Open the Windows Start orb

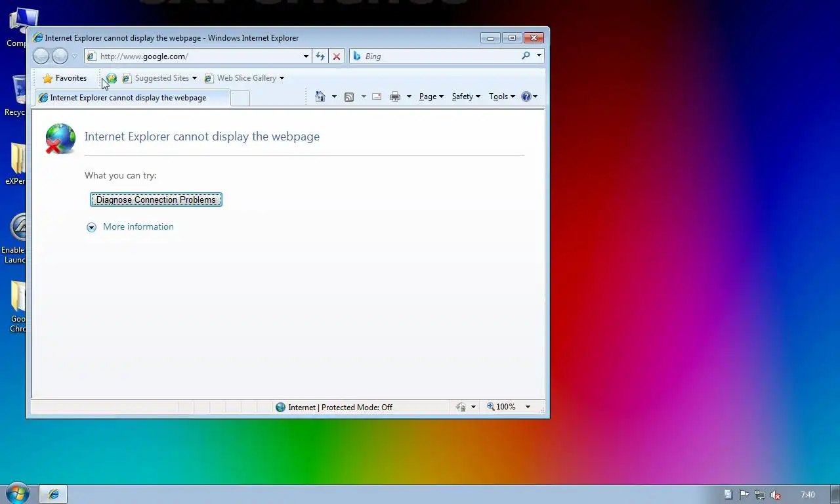tap(17, 493)
